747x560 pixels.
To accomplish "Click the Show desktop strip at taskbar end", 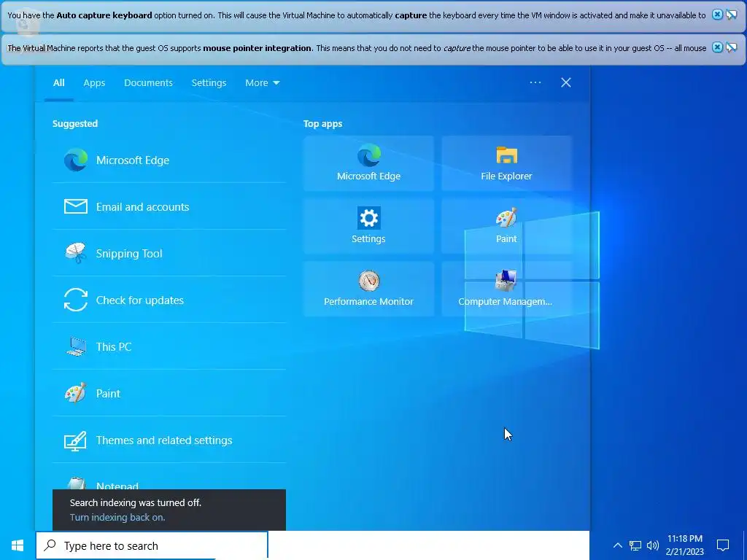I will coord(744,545).
